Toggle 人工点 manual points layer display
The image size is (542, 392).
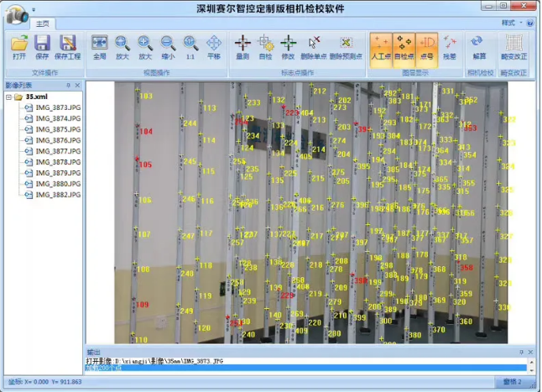tap(380, 47)
